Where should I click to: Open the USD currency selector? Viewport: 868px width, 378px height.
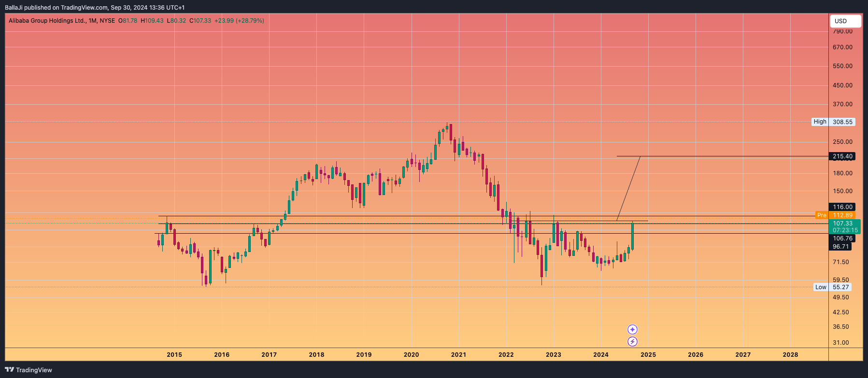pos(845,21)
